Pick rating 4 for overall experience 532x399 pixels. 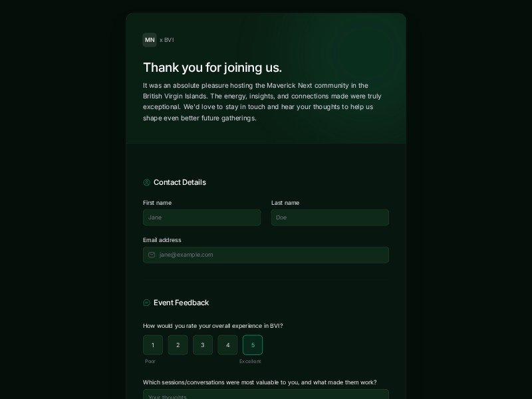(x=227, y=345)
